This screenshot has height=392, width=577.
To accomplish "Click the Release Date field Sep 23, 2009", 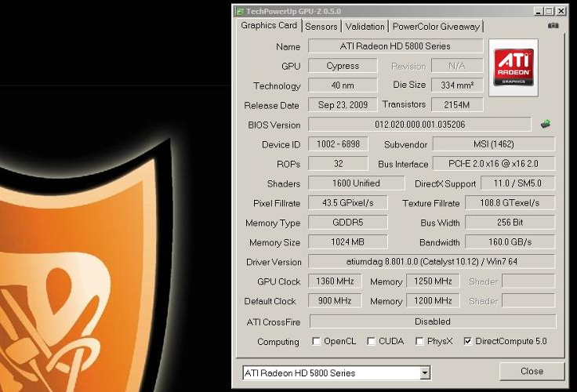I will coord(343,104).
